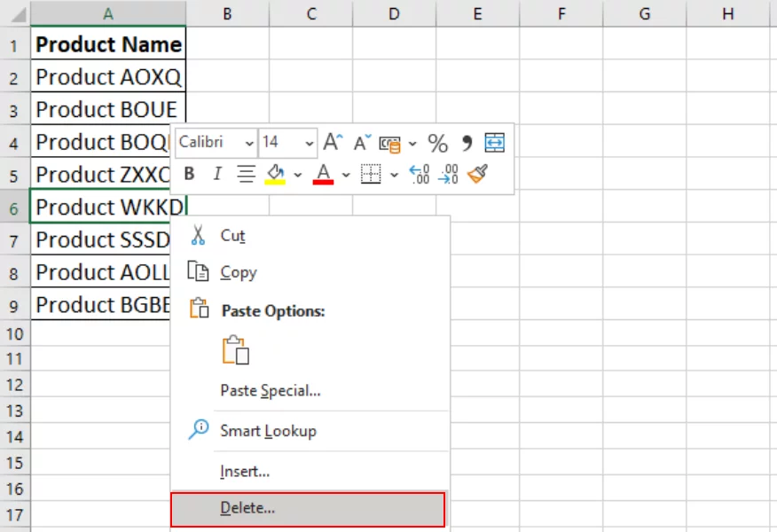Increase the font size
The height and width of the screenshot is (532, 777).
click(x=333, y=140)
